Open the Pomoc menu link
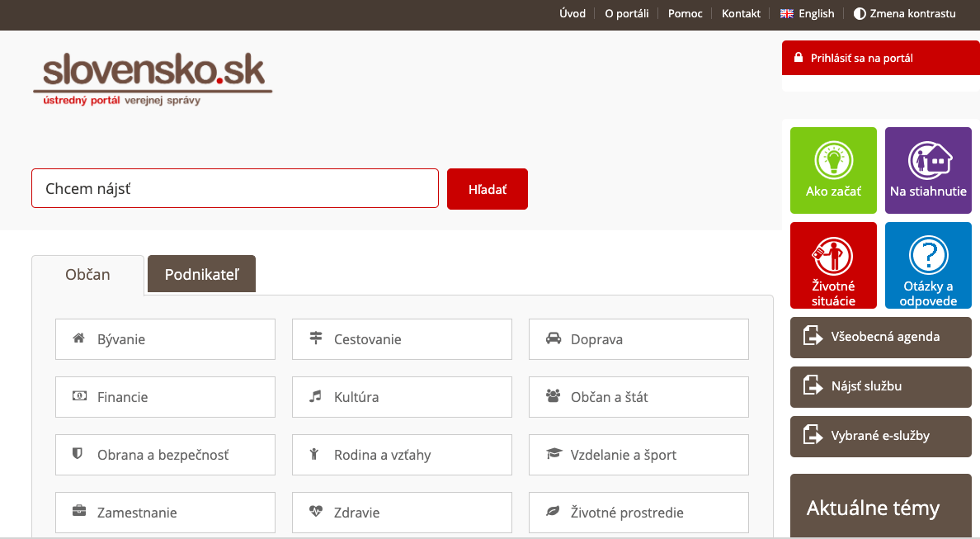 [x=685, y=14]
